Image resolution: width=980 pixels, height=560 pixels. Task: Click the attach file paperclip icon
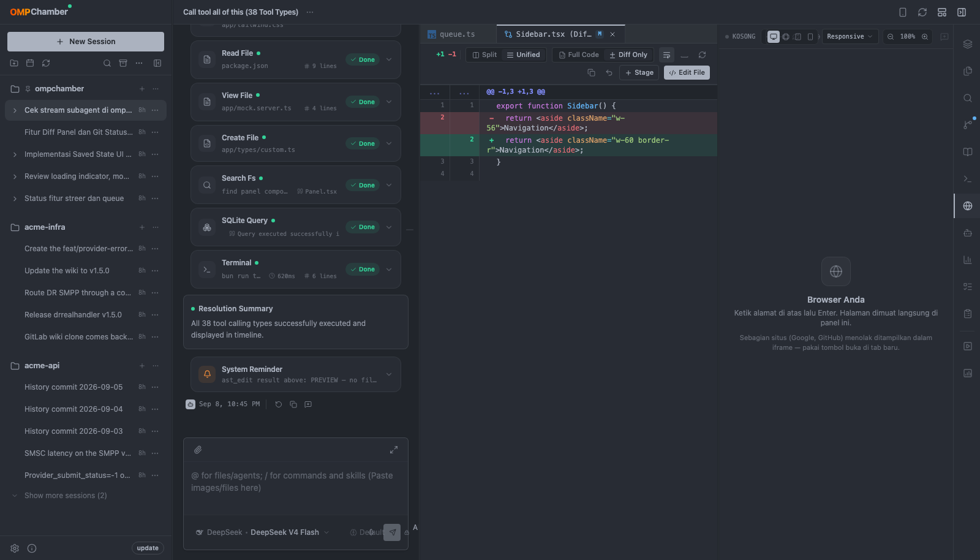coord(198,450)
